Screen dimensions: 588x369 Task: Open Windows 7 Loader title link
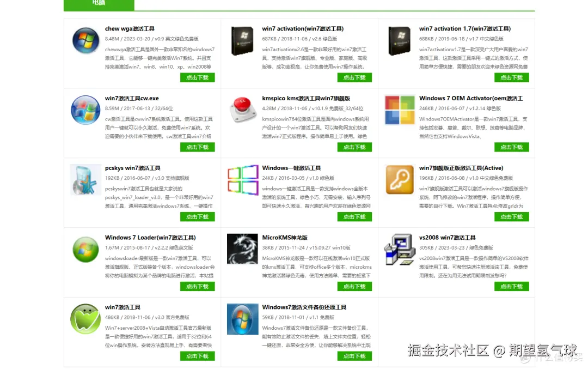[150, 238]
